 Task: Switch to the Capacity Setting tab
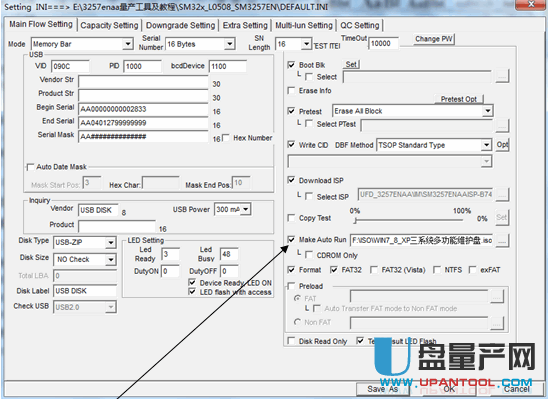pyautogui.click(x=109, y=26)
